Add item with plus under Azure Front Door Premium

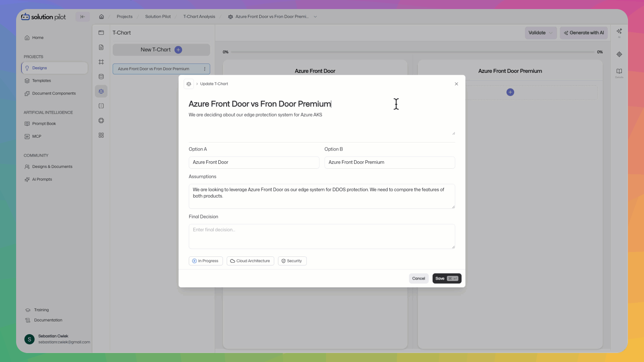pyautogui.click(x=510, y=92)
